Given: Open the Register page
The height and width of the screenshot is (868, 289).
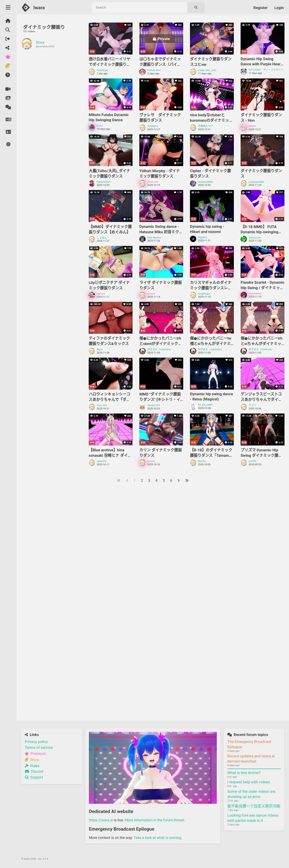Looking at the screenshot, I should tap(260, 8).
